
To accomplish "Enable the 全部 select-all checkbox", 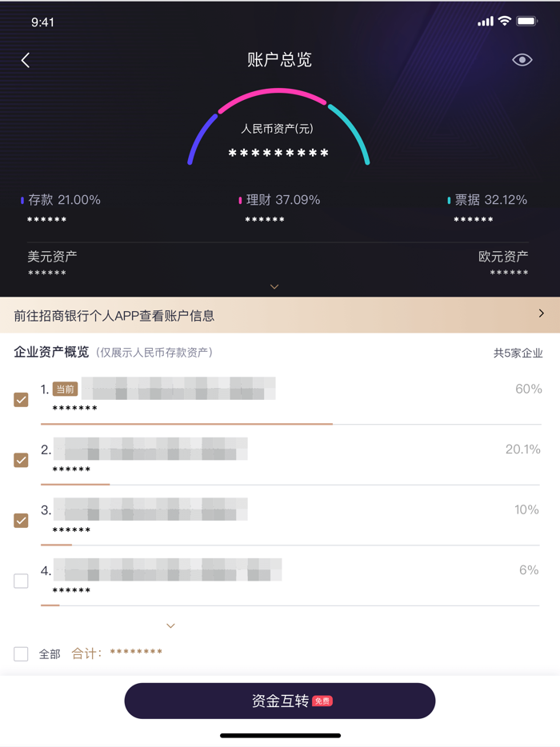I will [21, 653].
